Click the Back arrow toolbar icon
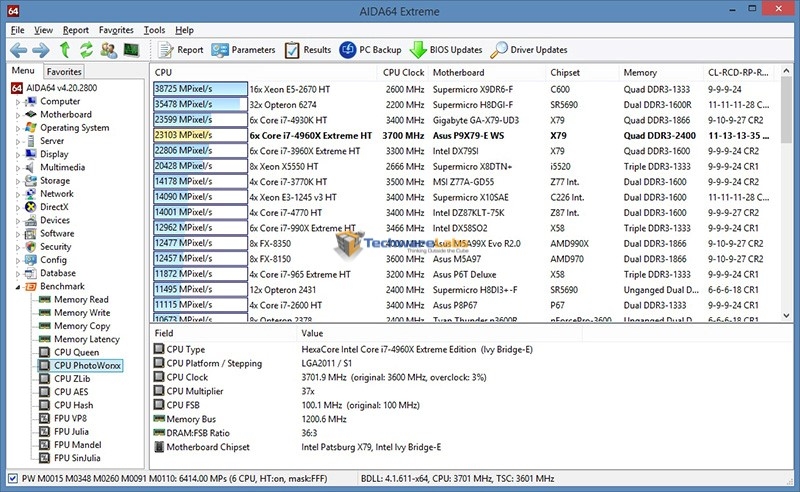 (x=18, y=50)
